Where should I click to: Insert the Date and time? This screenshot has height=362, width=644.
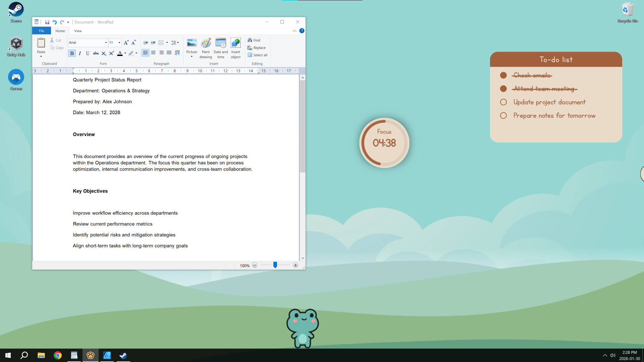click(x=220, y=47)
